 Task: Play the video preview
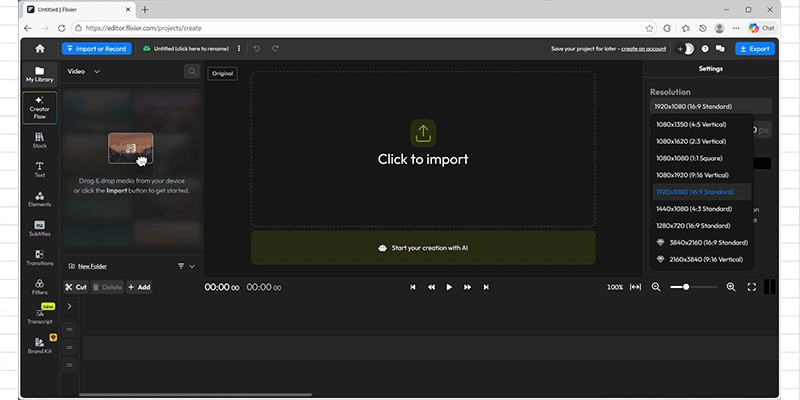pos(449,287)
